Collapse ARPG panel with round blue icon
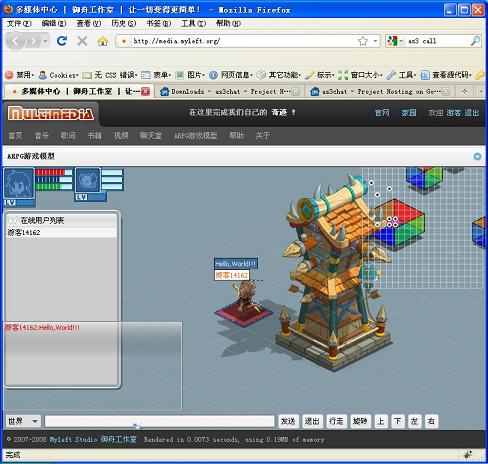 pyautogui.click(x=477, y=156)
